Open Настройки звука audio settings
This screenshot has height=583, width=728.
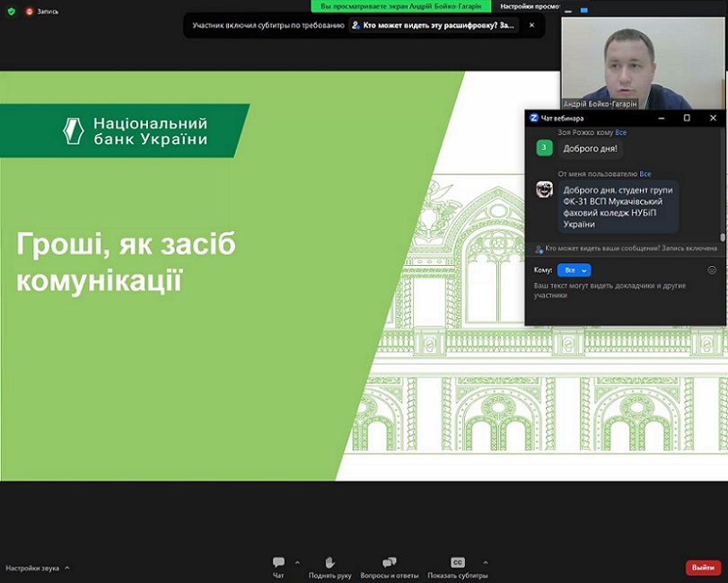pos(37,568)
